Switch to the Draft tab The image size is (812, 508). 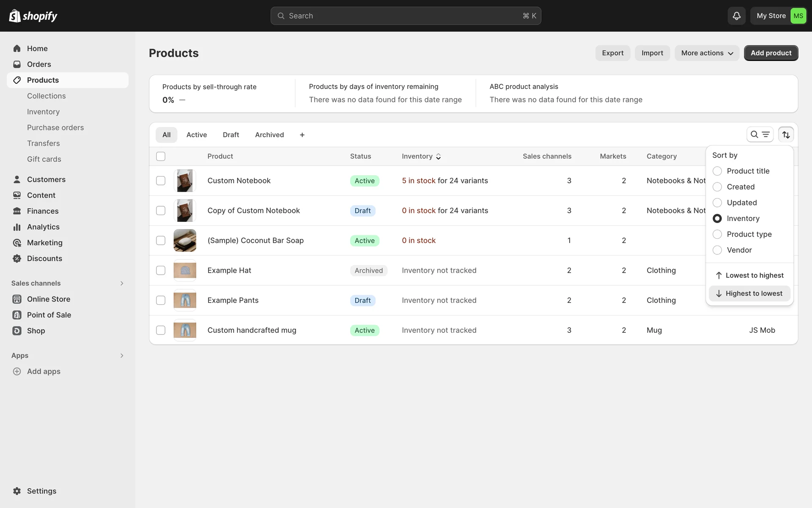(x=231, y=135)
